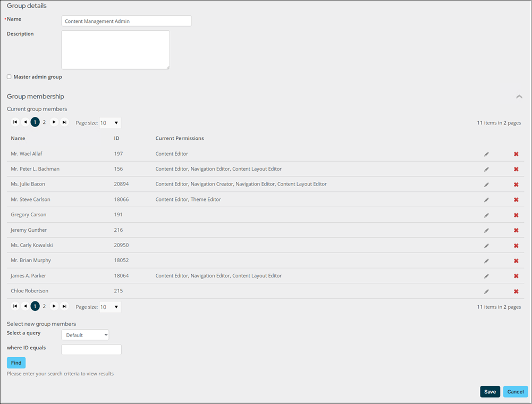Cancel editing the group
This screenshot has height=404, width=532.
(x=516, y=391)
